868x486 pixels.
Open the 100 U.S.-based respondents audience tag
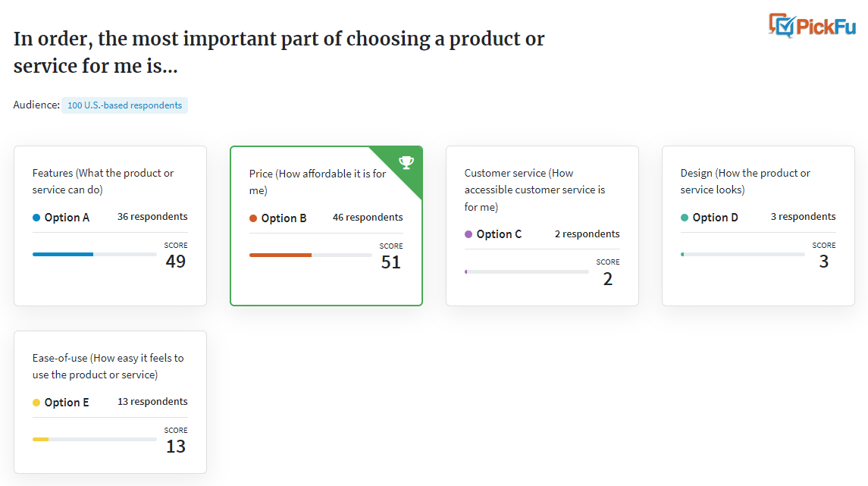pos(124,105)
